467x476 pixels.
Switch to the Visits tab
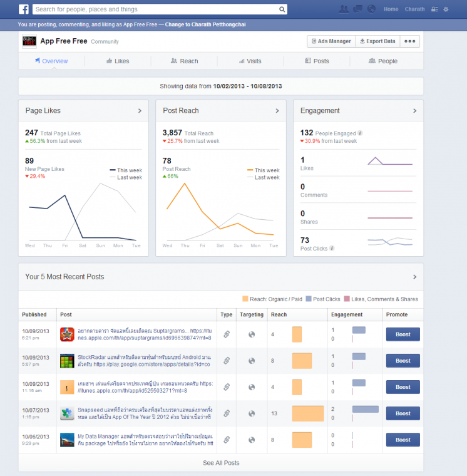tap(250, 61)
